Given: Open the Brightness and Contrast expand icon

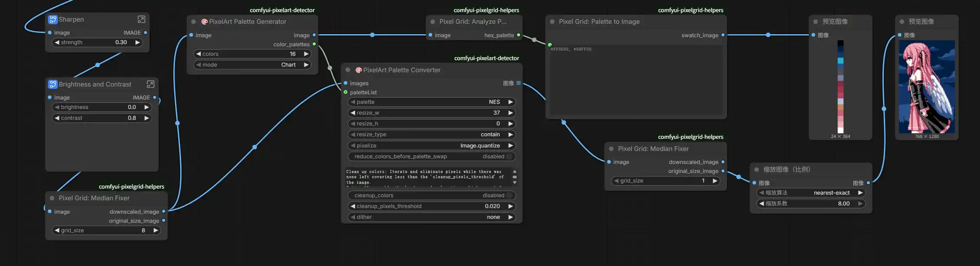Looking at the screenshot, I should [151, 84].
